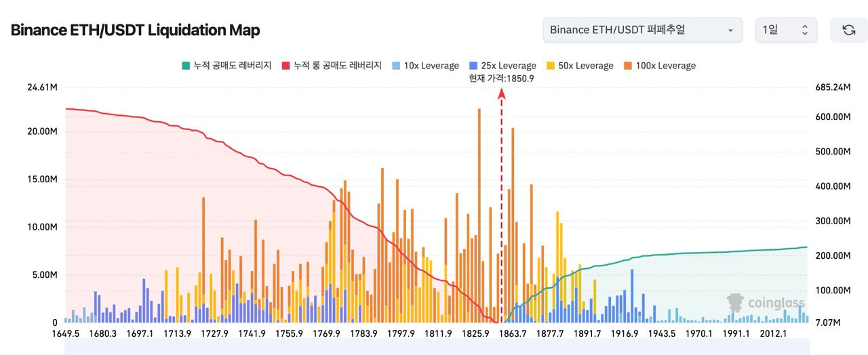Click the x-axis label 1769.9

327,333
